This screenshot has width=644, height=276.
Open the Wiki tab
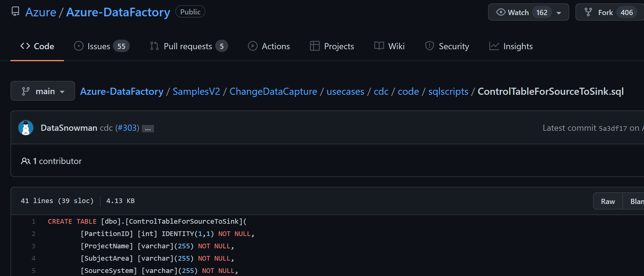click(x=389, y=46)
